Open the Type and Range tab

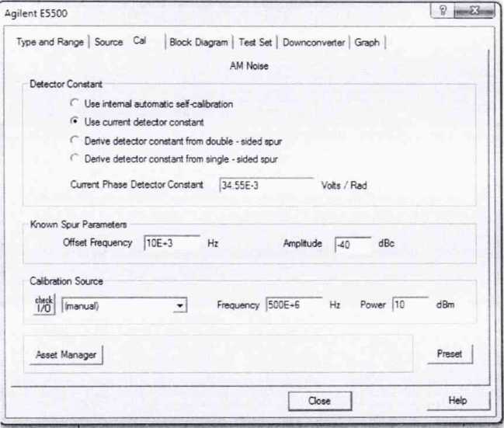pyautogui.click(x=50, y=42)
